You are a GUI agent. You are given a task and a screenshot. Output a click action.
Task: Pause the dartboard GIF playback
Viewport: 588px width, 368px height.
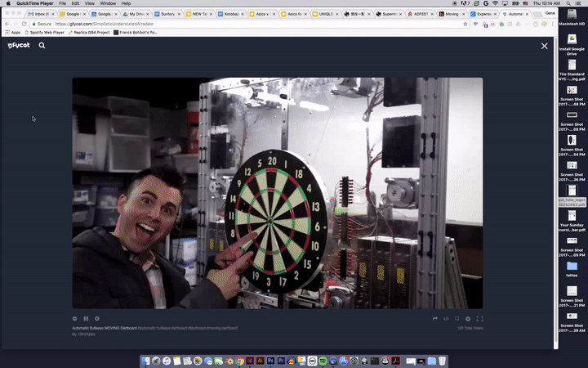[x=86, y=319]
